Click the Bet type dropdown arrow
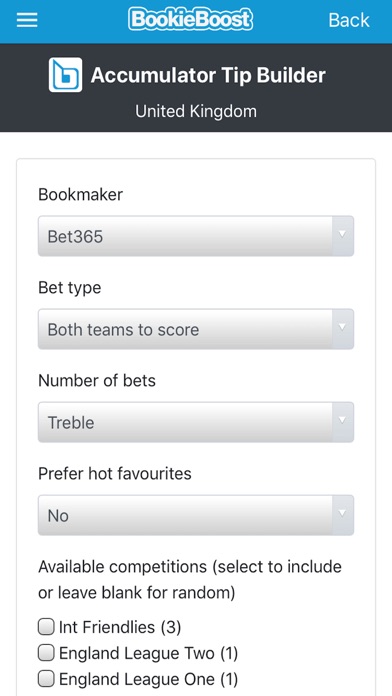This screenshot has height=696, width=392. (342, 328)
